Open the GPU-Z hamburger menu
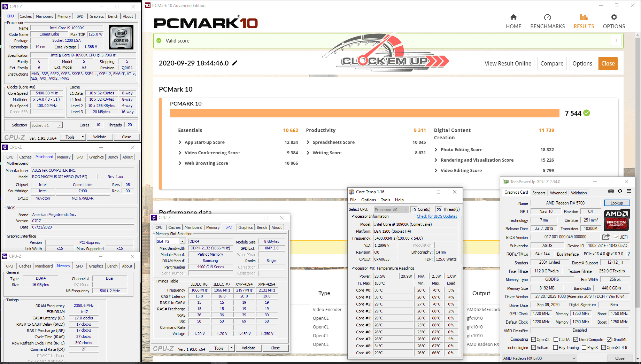 (x=629, y=191)
